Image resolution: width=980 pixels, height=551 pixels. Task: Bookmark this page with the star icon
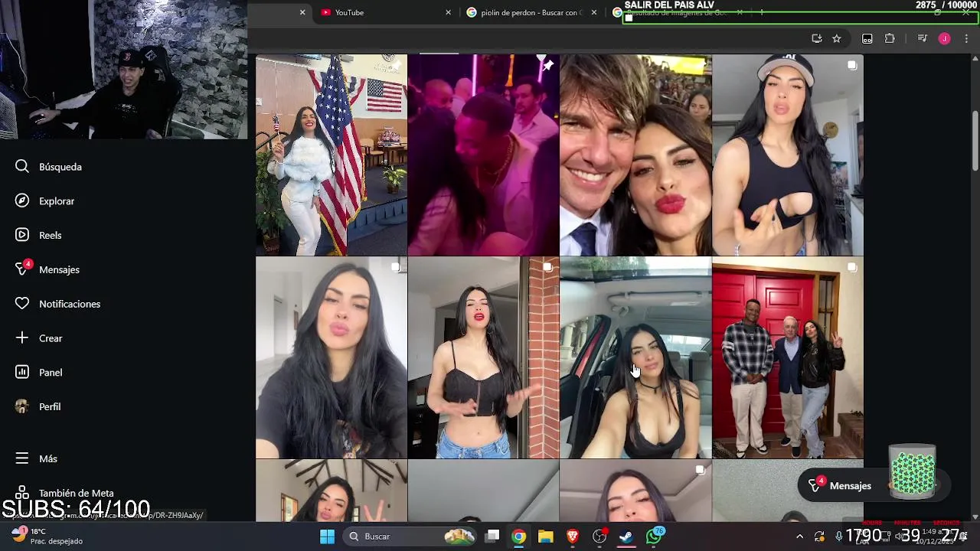click(x=837, y=38)
